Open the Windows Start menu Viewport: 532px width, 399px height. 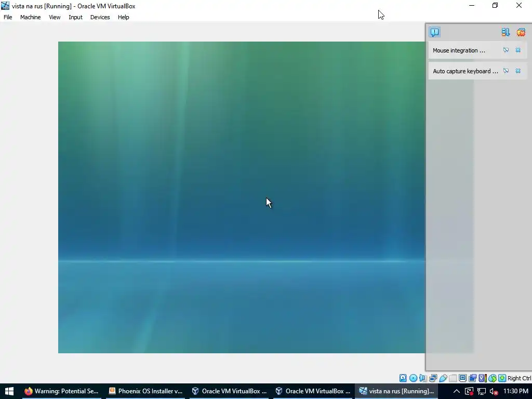pyautogui.click(x=9, y=391)
